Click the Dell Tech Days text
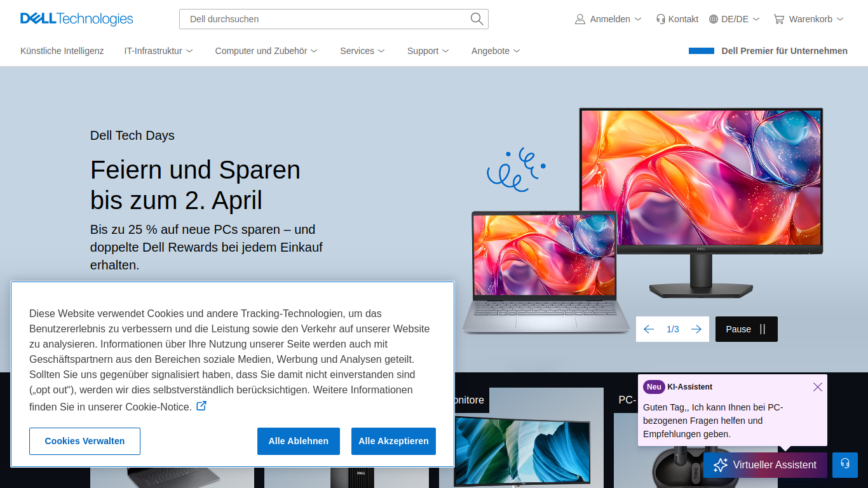This screenshot has width=868, height=488. pos(132,135)
